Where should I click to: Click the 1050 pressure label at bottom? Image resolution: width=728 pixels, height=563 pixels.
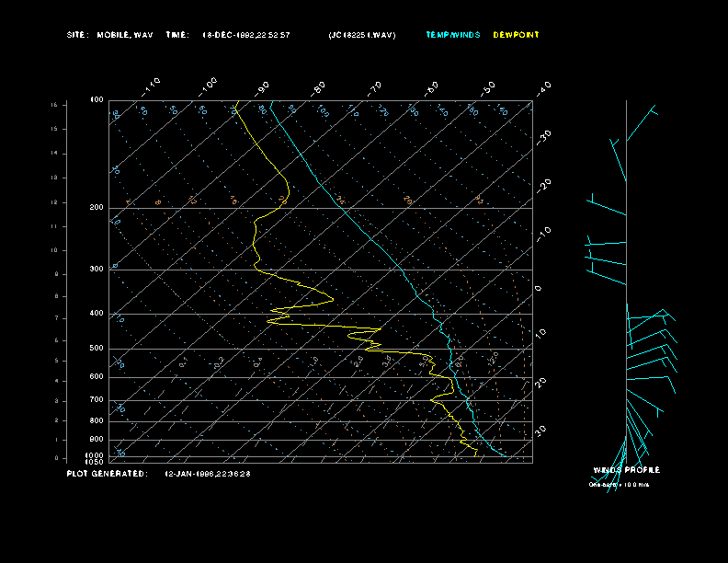coord(96,462)
